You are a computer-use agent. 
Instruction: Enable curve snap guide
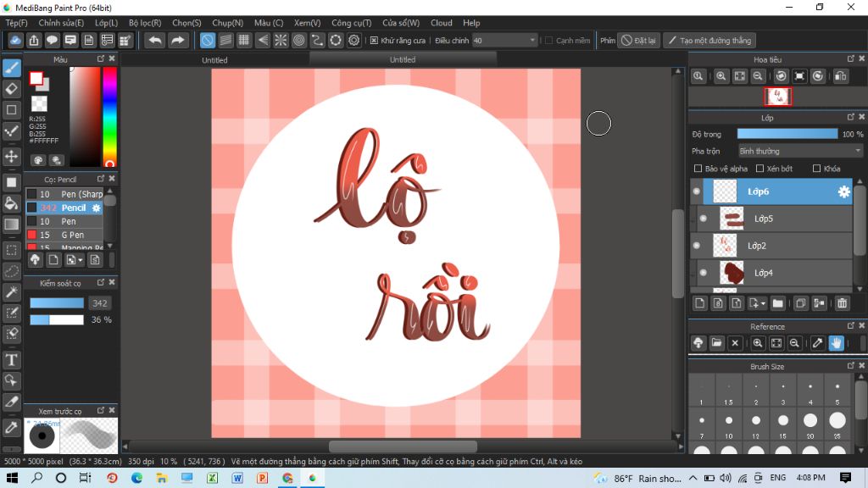pos(317,41)
